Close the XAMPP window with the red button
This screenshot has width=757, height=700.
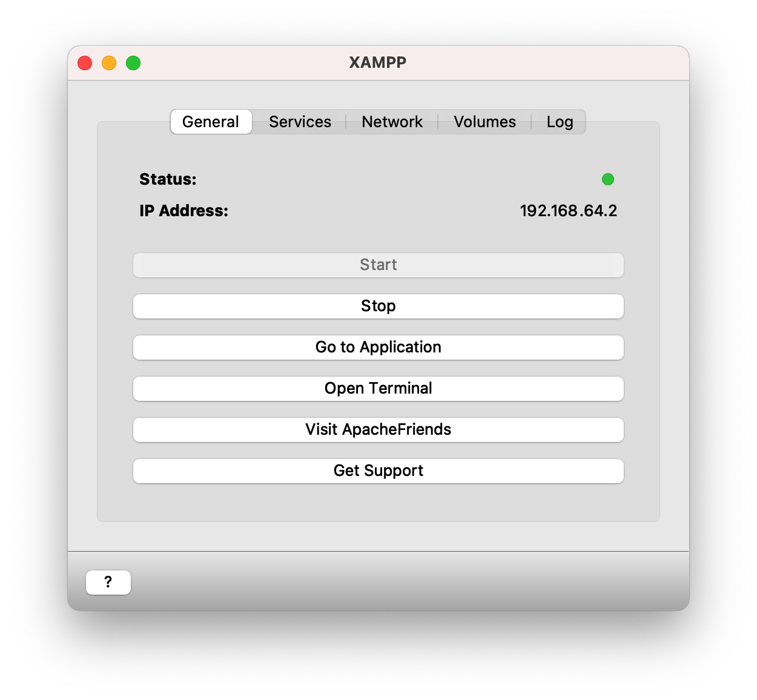pyautogui.click(x=85, y=63)
